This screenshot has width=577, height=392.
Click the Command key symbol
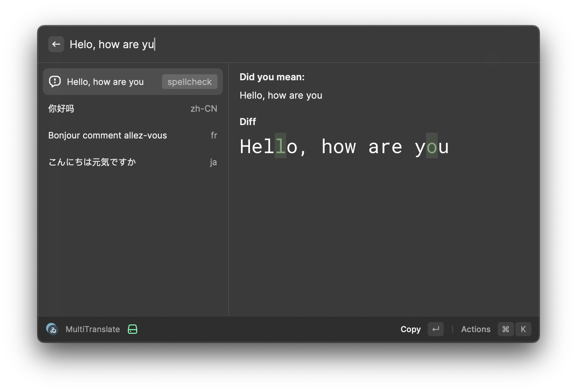506,329
